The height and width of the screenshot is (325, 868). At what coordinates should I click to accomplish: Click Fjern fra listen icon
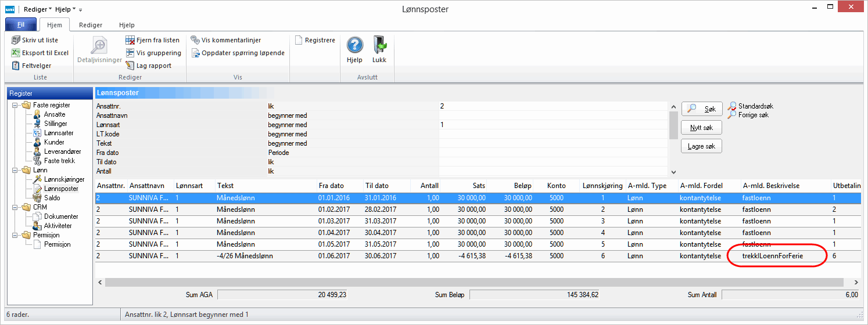pos(130,40)
